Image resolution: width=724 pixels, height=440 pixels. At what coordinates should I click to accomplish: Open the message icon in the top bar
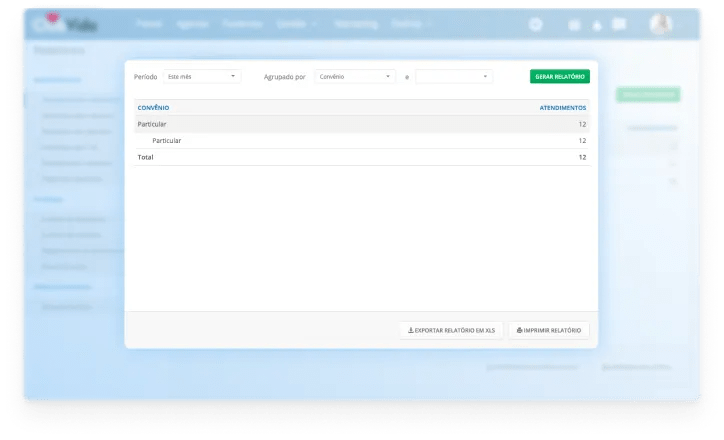619,24
